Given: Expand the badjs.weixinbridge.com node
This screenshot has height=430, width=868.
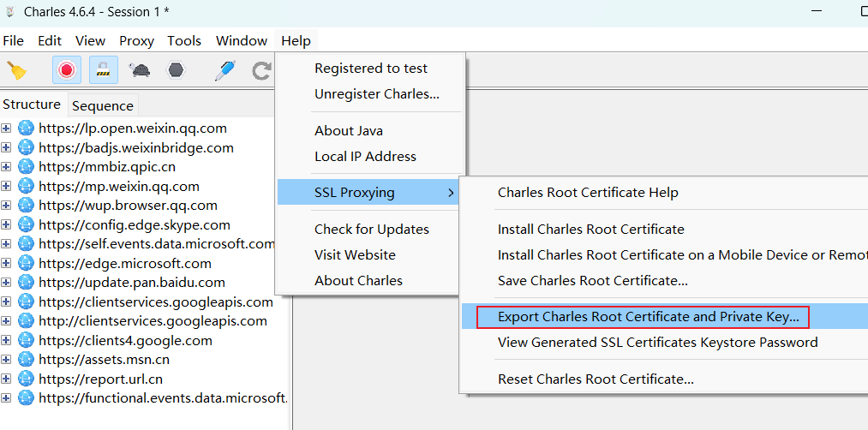Looking at the screenshot, I should click(x=6, y=148).
